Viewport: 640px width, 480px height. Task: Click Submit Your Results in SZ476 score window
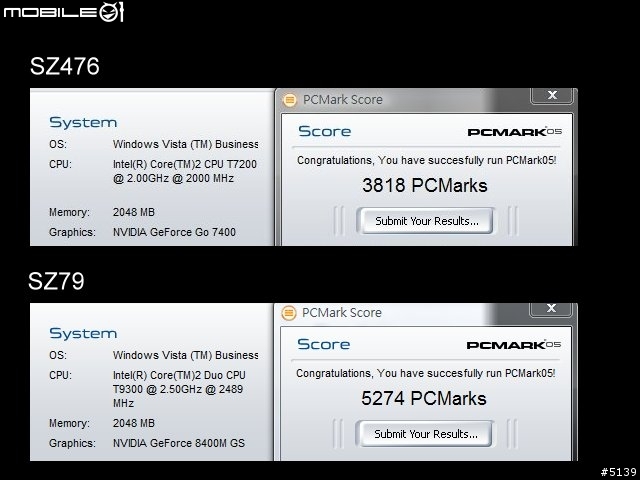click(x=425, y=221)
